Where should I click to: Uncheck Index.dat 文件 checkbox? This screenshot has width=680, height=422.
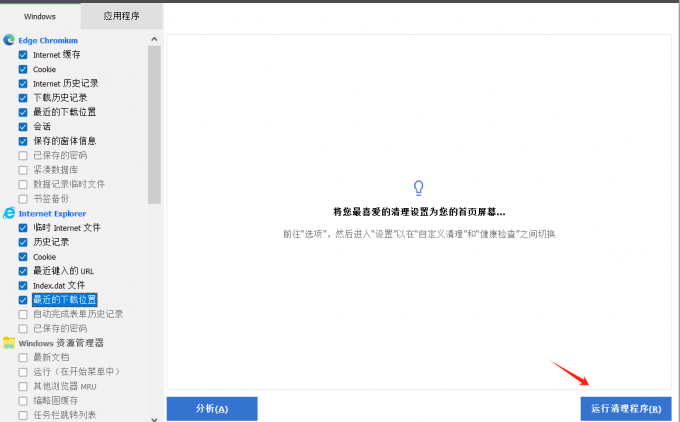[23, 285]
